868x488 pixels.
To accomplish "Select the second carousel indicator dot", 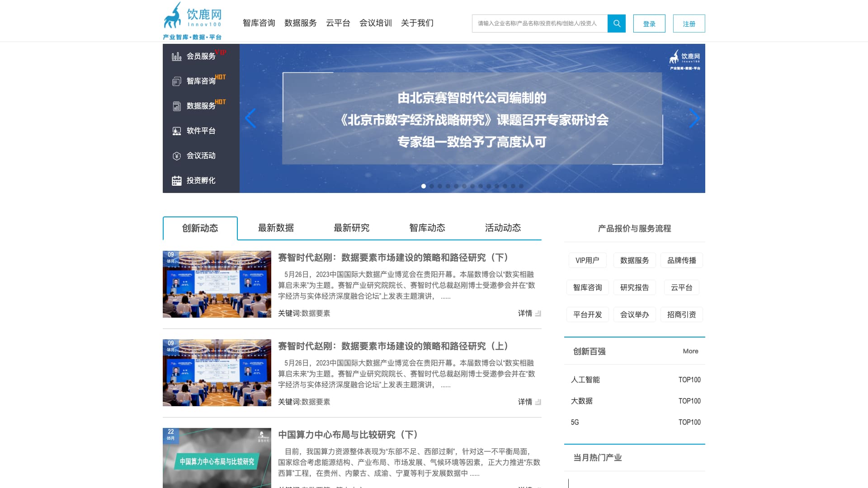I will tap(432, 186).
